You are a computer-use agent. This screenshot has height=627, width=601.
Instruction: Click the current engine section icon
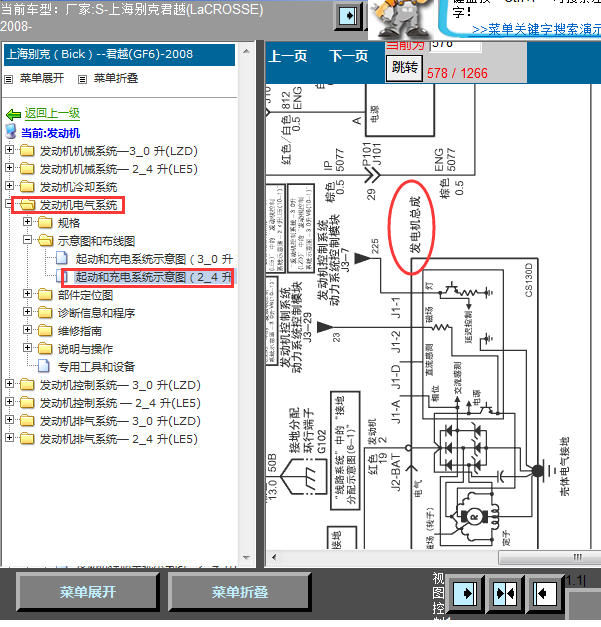(x=11, y=132)
